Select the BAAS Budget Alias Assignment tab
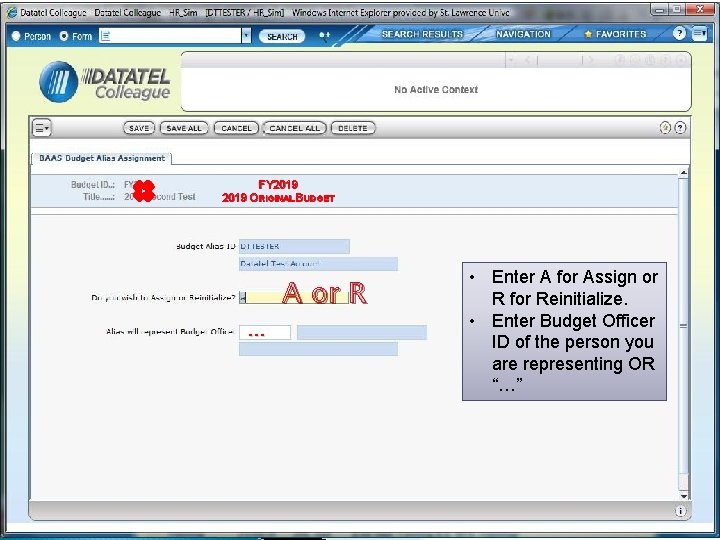 click(101, 158)
